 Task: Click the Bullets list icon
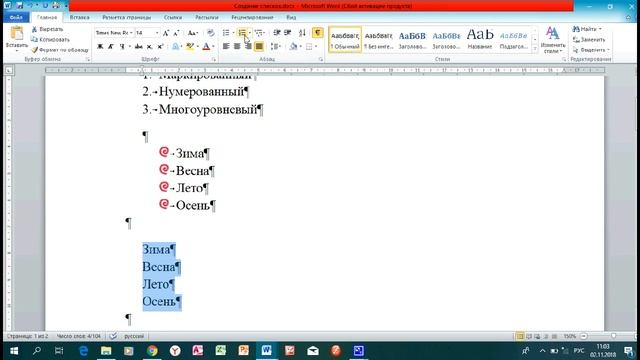tap(226, 33)
